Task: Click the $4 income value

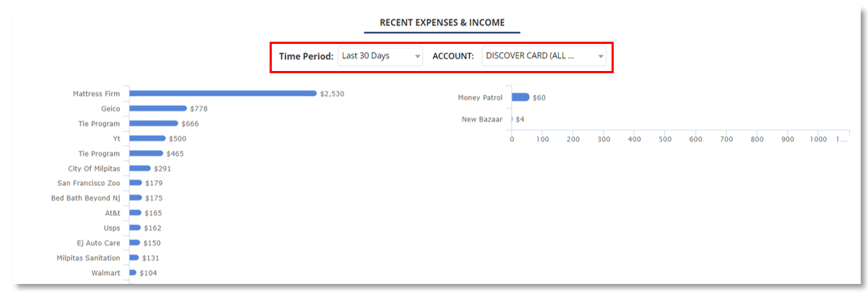Action: click(x=519, y=119)
